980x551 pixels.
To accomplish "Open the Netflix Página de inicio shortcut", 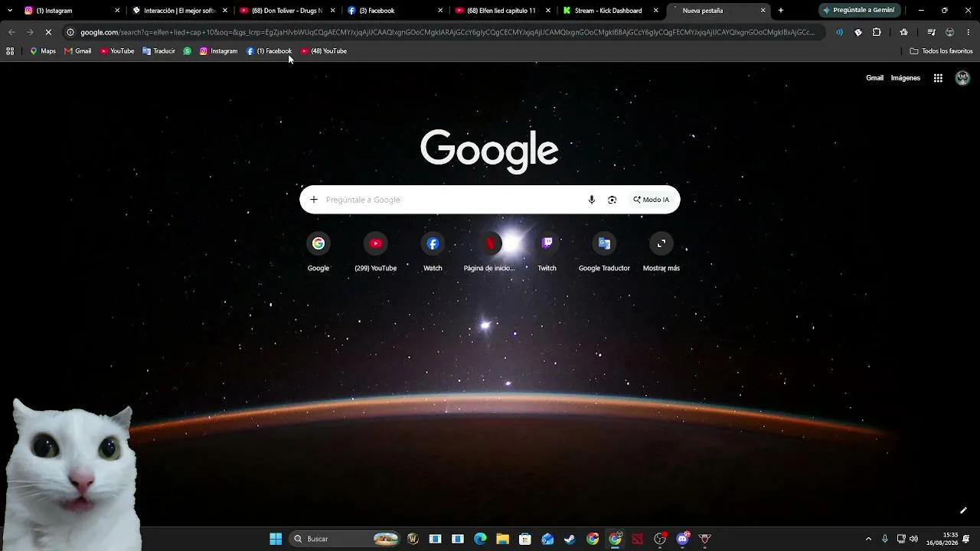I will coord(489,253).
